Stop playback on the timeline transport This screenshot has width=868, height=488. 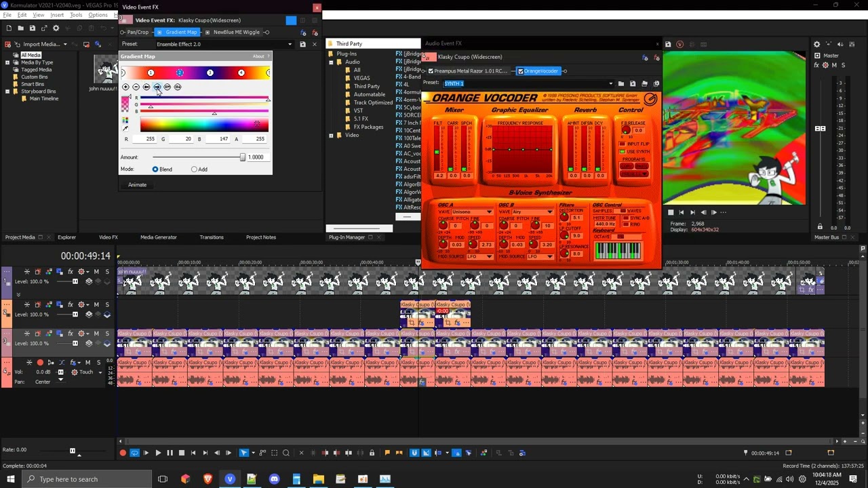pyautogui.click(x=181, y=453)
